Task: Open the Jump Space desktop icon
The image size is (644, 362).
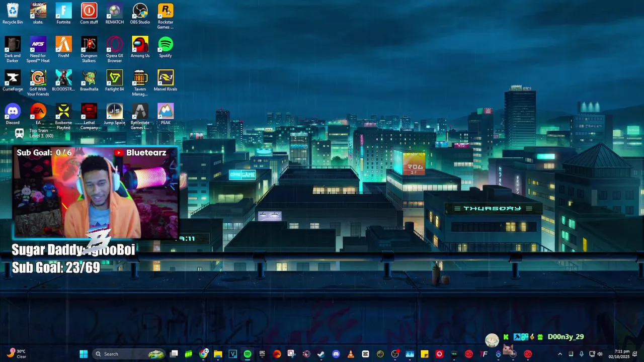Action: [115, 114]
